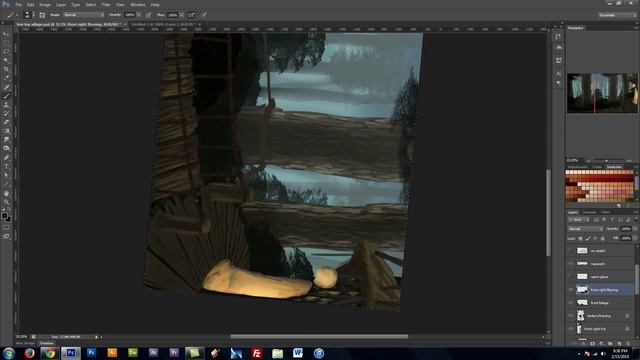Open the brush Mode dropdown in options bar

tap(83, 15)
